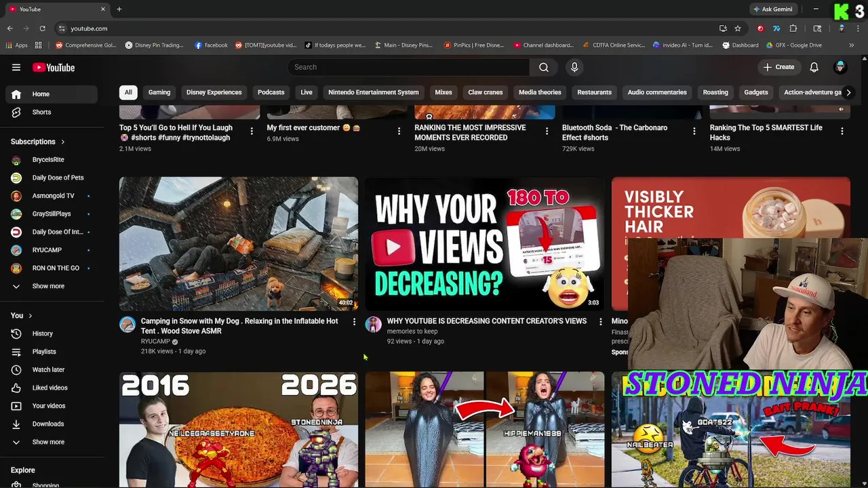This screenshot has width=868, height=488.
Task: Open options for Camping in Snow video
Action: (x=354, y=322)
